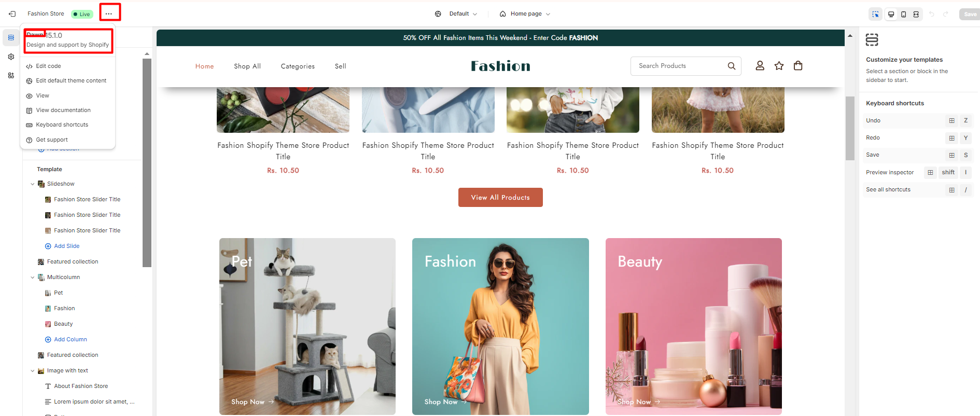
Task: Click the store search magnifier icon
Action: (732, 66)
